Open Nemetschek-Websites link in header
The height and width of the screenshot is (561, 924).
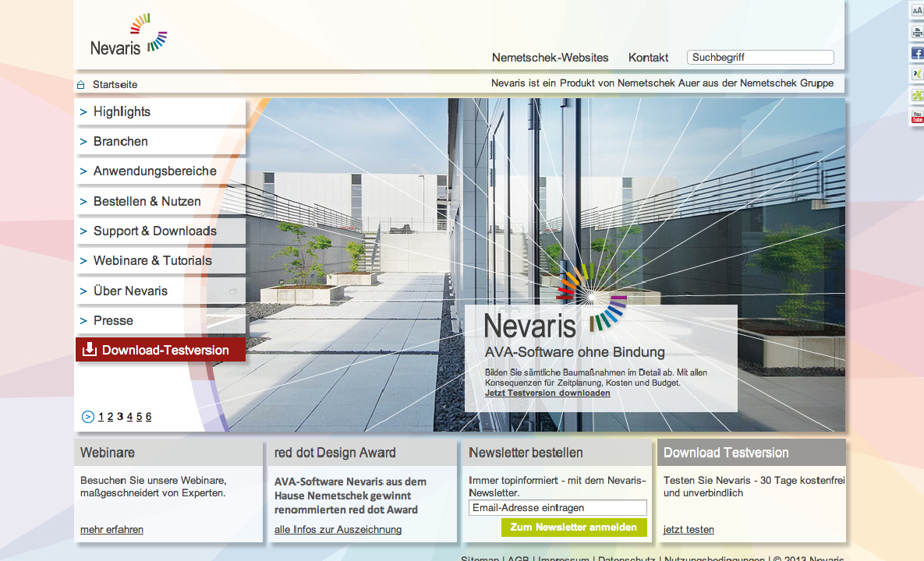(550, 58)
